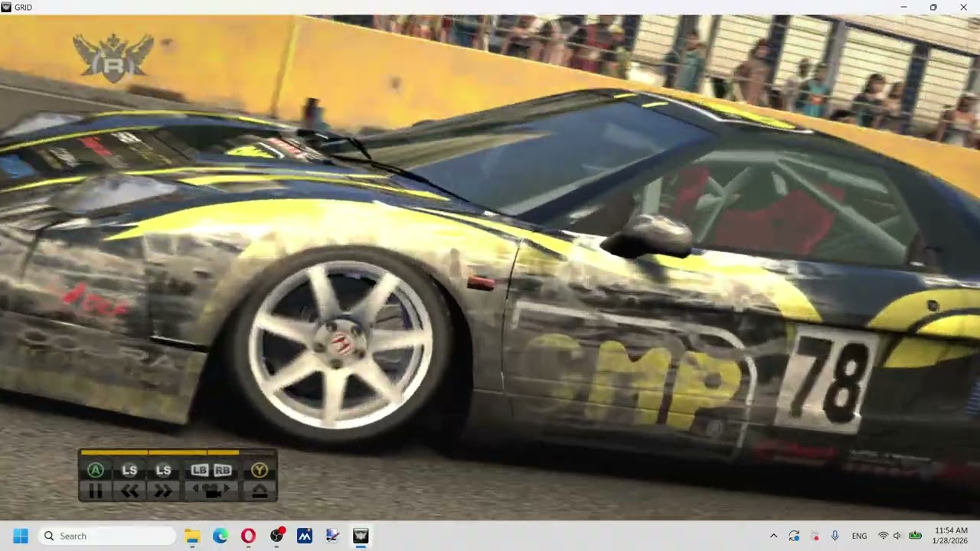
Task: Click the yellow Y button prompt
Action: click(x=260, y=470)
